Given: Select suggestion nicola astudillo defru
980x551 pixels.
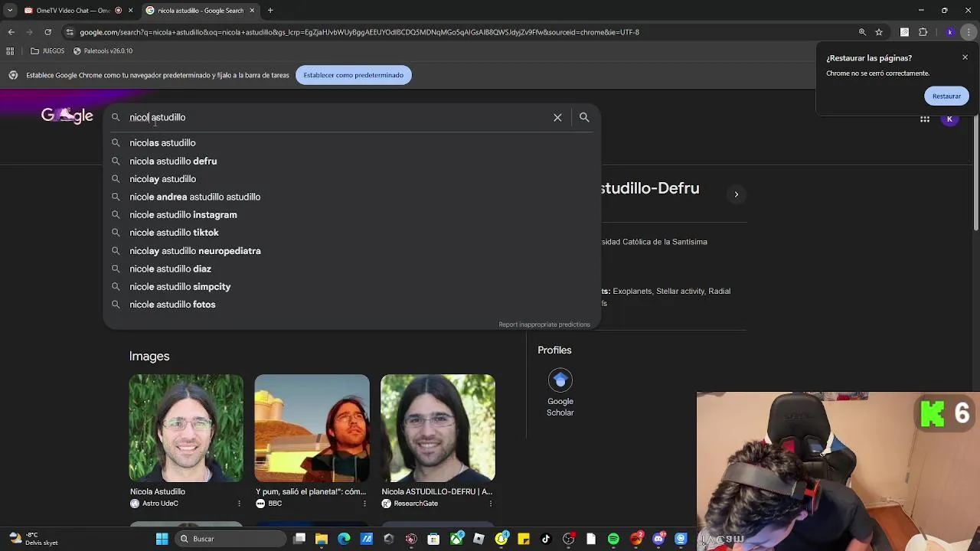Looking at the screenshot, I should pyautogui.click(x=351, y=161).
